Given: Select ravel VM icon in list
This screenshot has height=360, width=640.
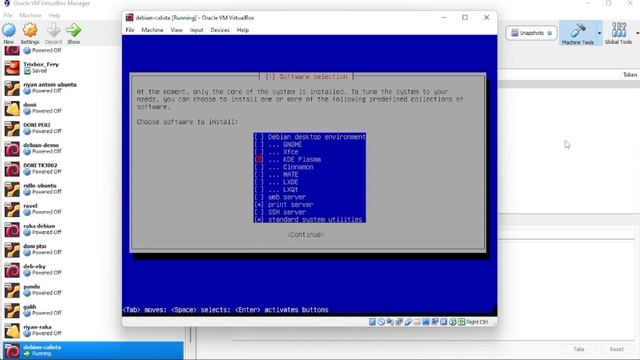Looking at the screenshot, I should [x=12, y=209].
